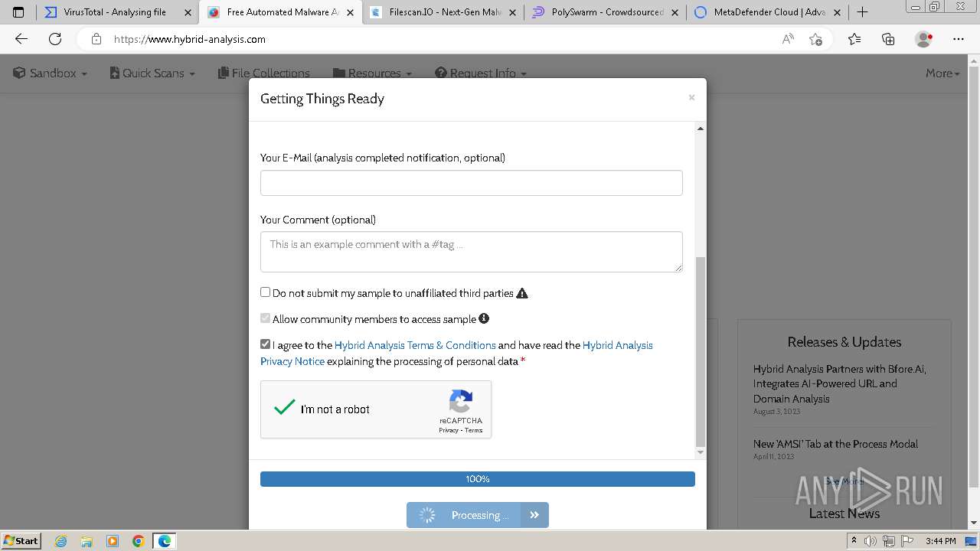The height and width of the screenshot is (551, 980).
Task: Open the Hybrid Analysis Privacy Notice link
Action: point(292,361)
